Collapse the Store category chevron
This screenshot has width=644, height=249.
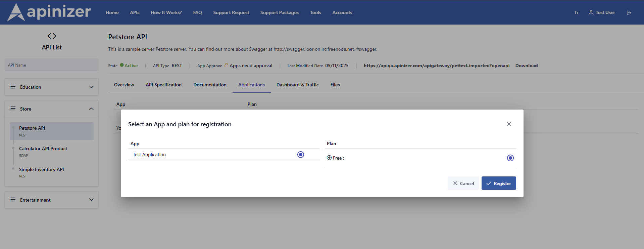tap(91, 109)
